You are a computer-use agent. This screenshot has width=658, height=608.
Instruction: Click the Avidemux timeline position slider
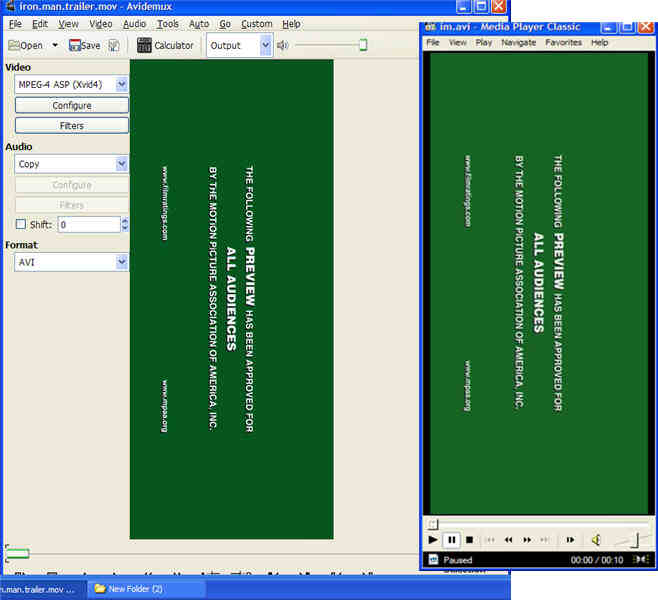17,553
